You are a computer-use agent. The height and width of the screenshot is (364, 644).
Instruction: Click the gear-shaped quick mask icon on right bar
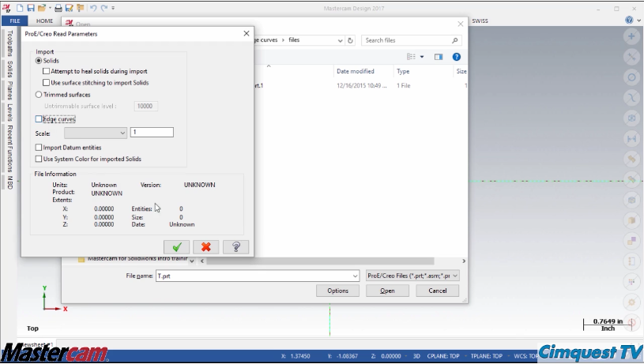coord(631,302)
